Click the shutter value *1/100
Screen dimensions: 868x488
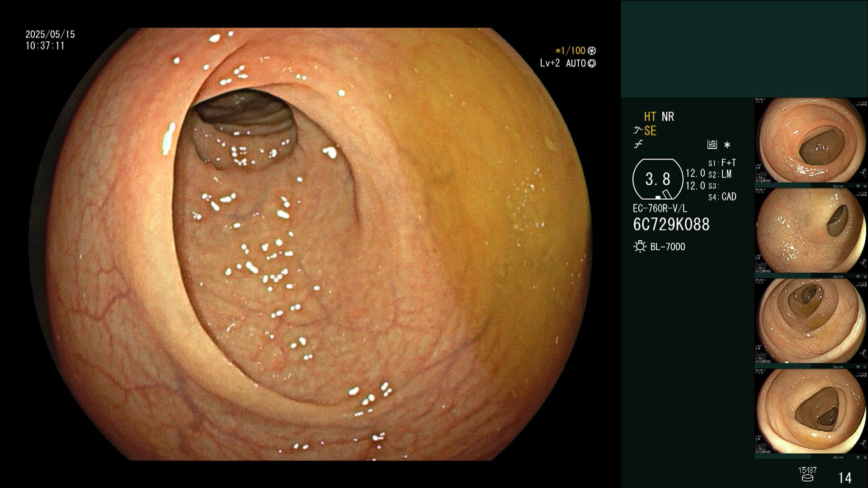pyautogui.click(x=570, y=51)
